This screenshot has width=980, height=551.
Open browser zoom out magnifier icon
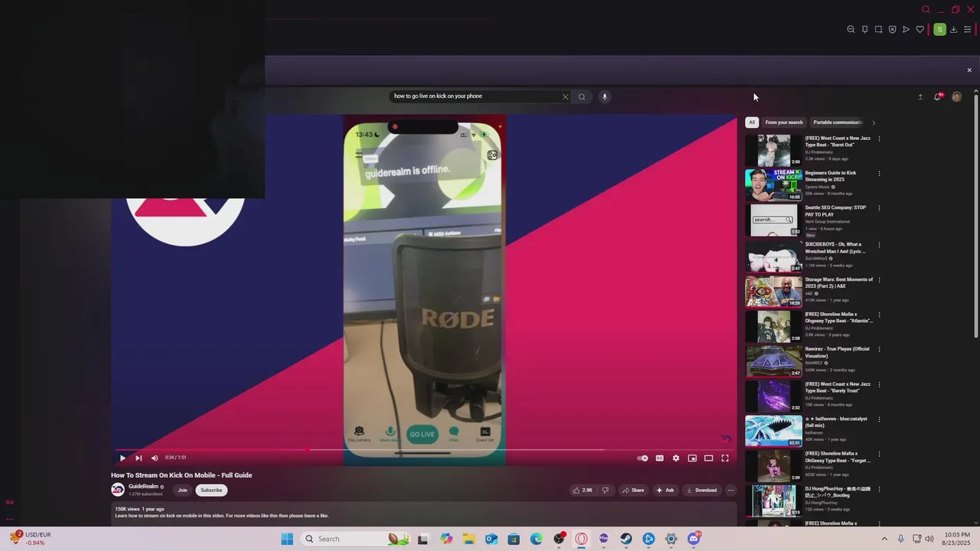tap(851, 30)
